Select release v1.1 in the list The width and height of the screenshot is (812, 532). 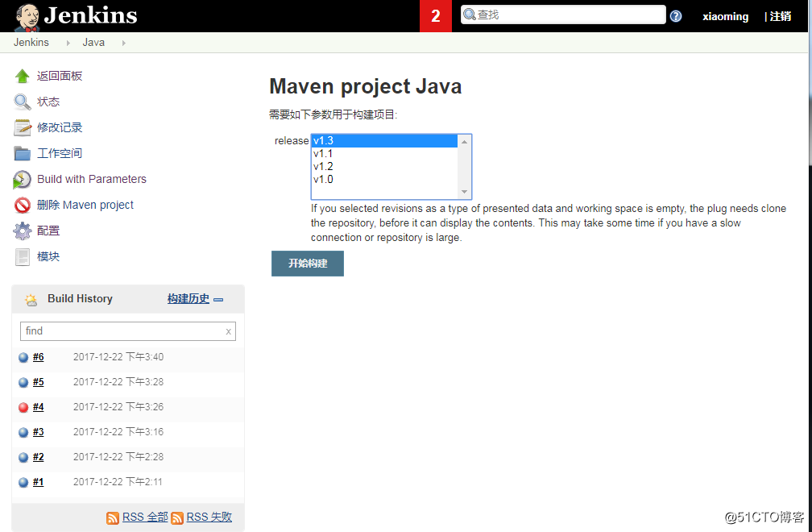tap(384, 154)
